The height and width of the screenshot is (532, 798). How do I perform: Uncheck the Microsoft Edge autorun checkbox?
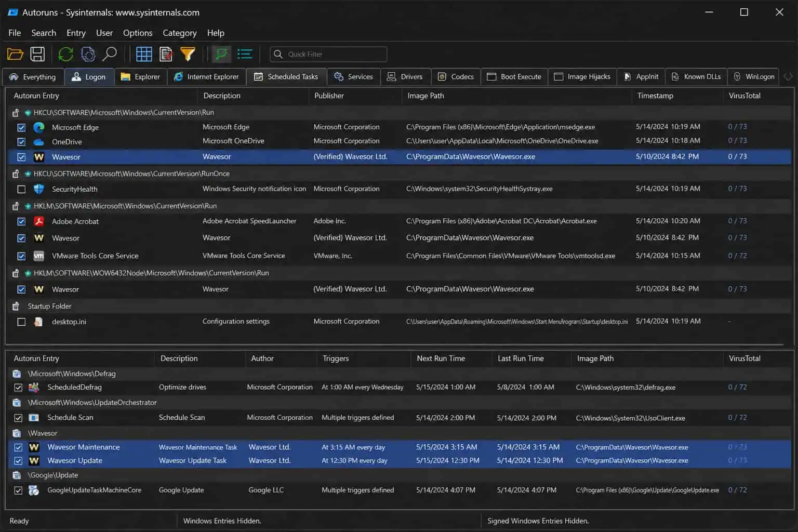coord(21,127)
